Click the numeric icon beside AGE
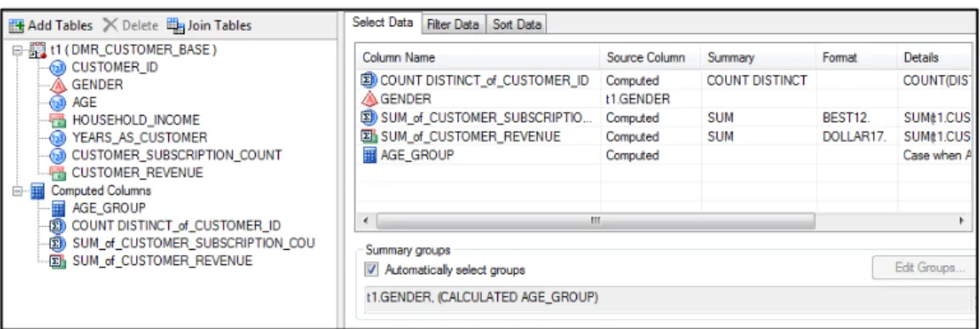Viewport: 980px width, 329px height. coord(58,102)
